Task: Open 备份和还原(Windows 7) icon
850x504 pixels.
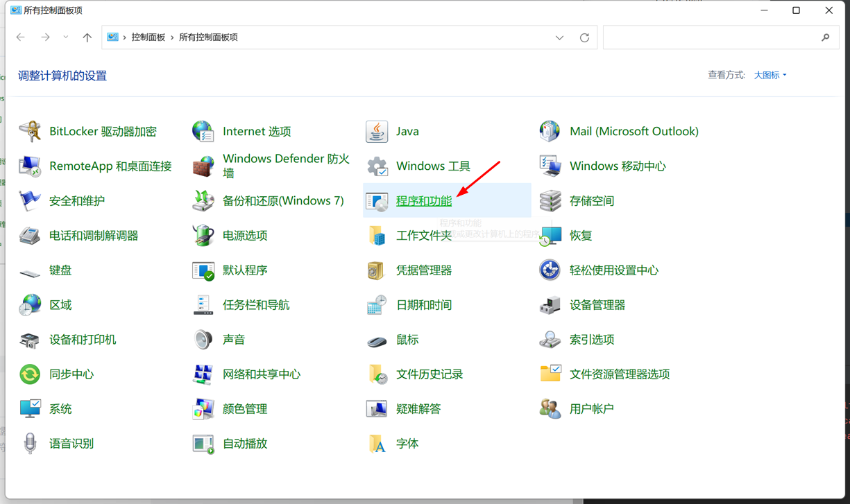Action: (203, 201)
